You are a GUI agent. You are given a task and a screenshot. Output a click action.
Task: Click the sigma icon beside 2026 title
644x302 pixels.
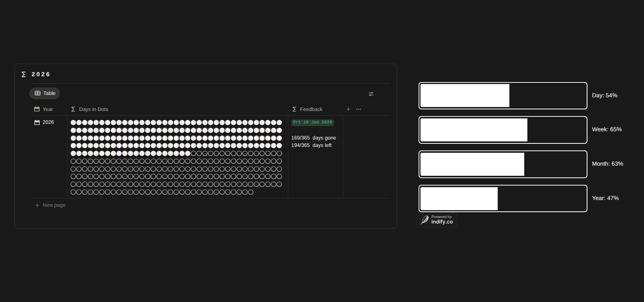[x=24, y=74]
